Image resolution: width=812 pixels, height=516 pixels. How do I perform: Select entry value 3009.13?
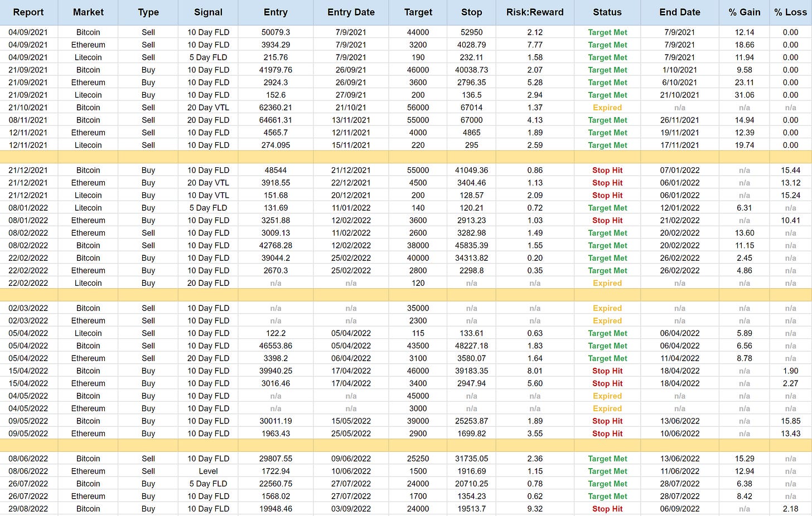point(275,233)
